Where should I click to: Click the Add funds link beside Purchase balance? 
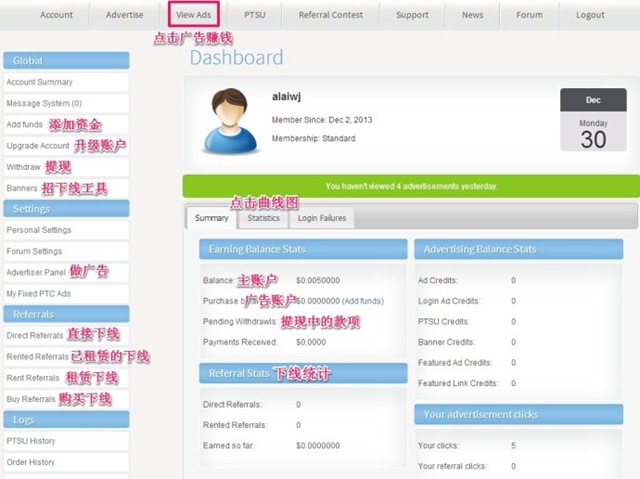tap(363, 300)
